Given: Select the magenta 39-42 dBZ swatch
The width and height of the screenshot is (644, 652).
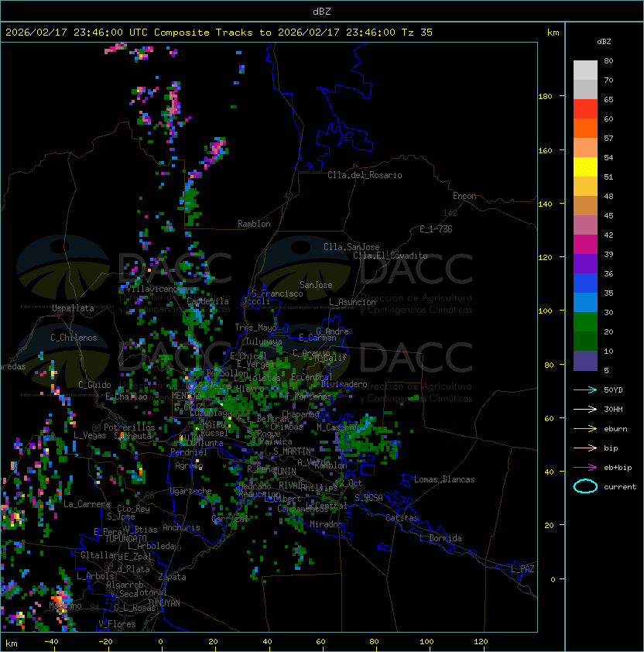Looking at the screenshot, I should tap(585, 245).
